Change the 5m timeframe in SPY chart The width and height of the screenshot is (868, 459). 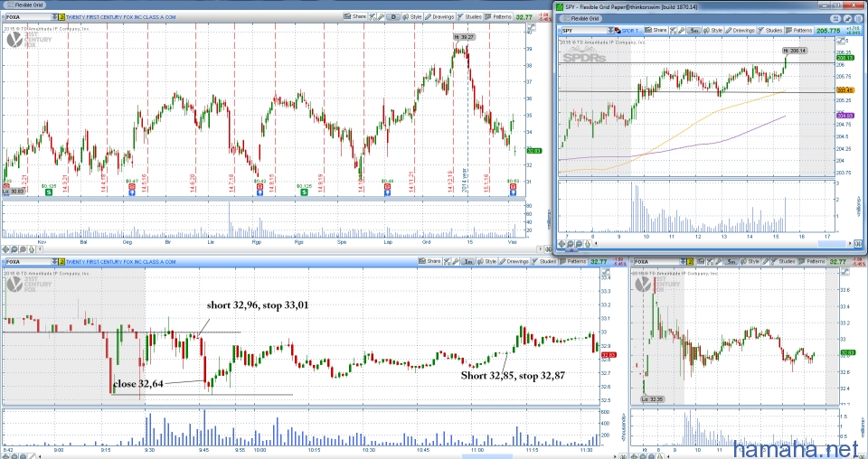click(694, 31)
